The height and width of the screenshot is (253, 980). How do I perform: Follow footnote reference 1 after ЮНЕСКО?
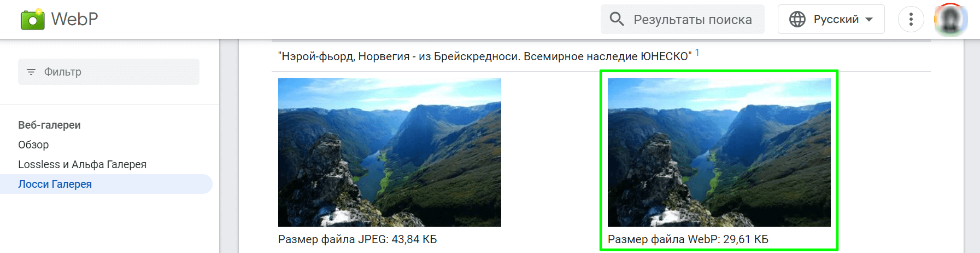coord(697,53)
